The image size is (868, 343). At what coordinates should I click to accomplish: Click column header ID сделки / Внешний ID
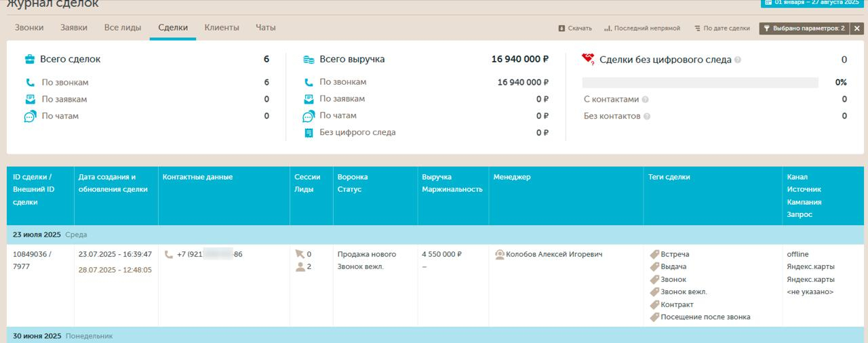click(40, 196)
